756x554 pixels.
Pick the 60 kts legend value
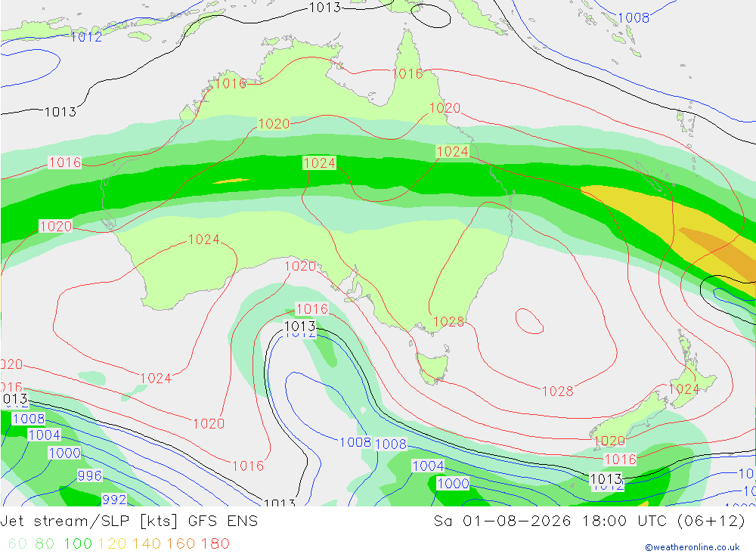point(17,544)
